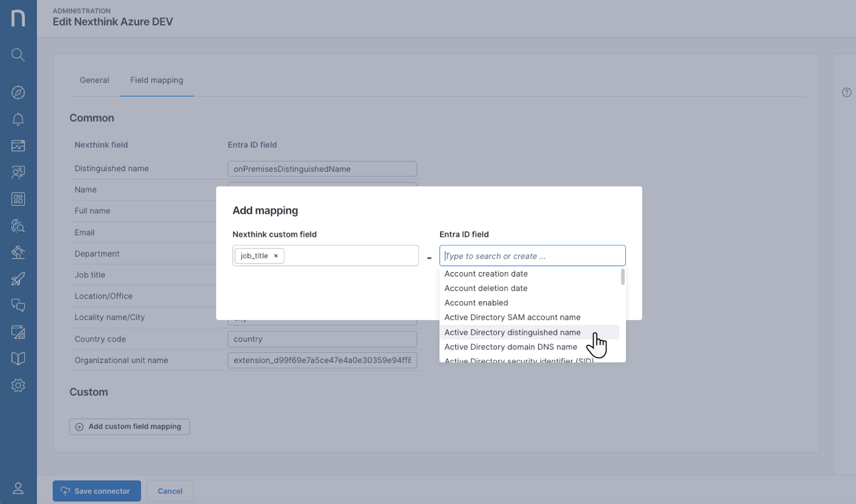
Task: Select Active Directory distinguished name from dropdown
Action: click(x=512, y=332)
